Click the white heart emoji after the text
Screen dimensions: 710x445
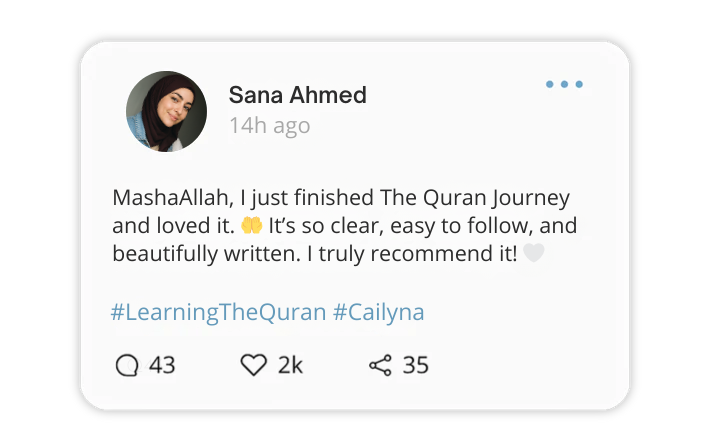tap(534, 254)
